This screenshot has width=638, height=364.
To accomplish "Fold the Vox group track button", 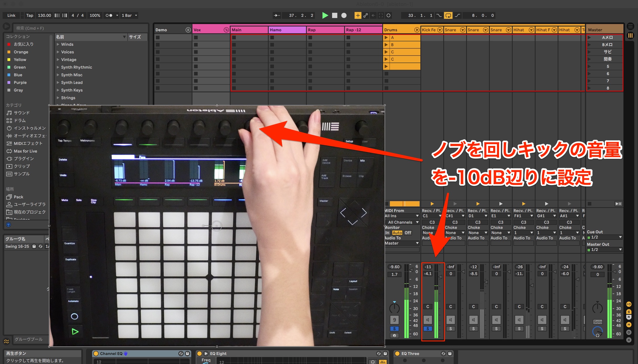I will [226, 30].
